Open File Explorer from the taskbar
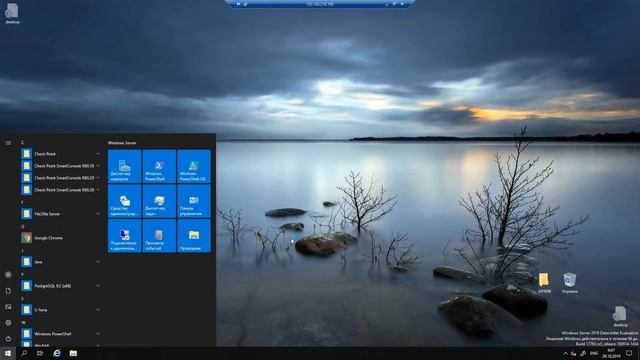Image resolution: width=640 pixels, height=360 pixels. coord(73,353)
